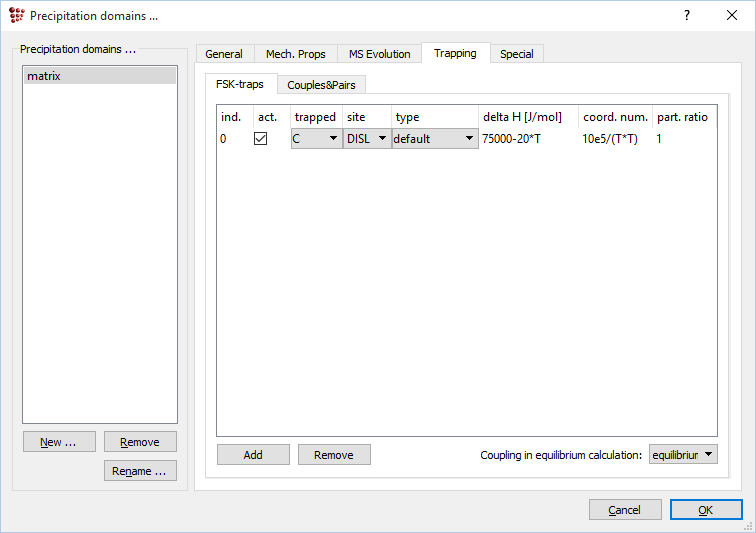756x533 pixels.
Task: Click New ... precipitation domain button
Action: pyautogui.click(x=59, y=442)
